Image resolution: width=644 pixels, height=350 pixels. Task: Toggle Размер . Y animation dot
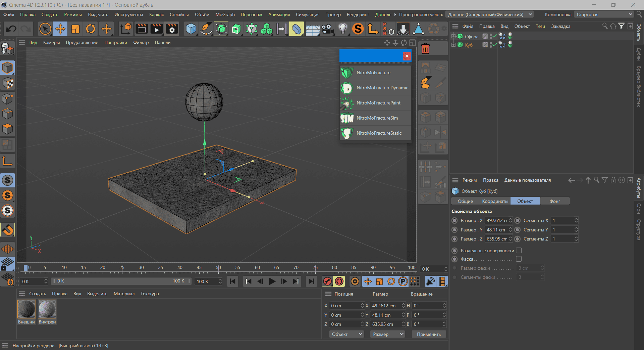pos(454,230)
